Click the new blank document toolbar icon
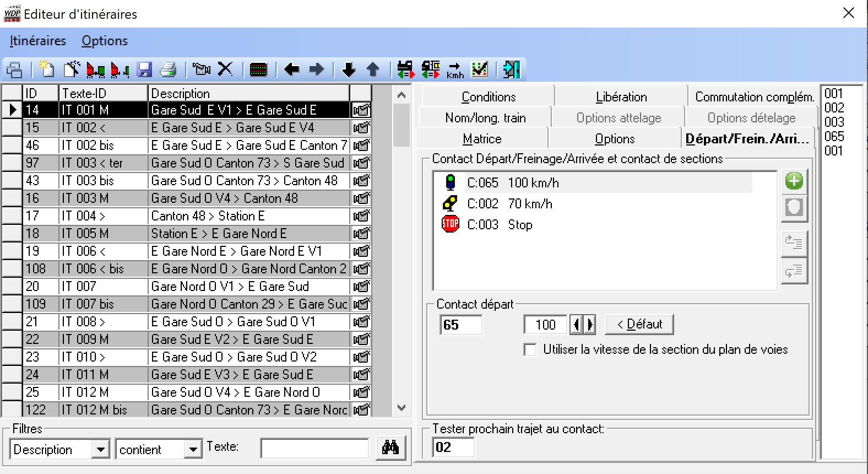This screenshot has width=868, height=474. [47, 69]
